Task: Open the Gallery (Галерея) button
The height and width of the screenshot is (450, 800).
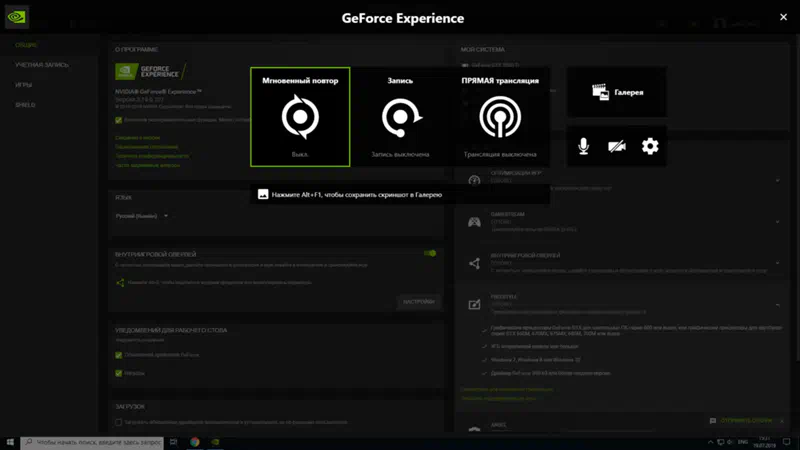Action: coord(617,92)
